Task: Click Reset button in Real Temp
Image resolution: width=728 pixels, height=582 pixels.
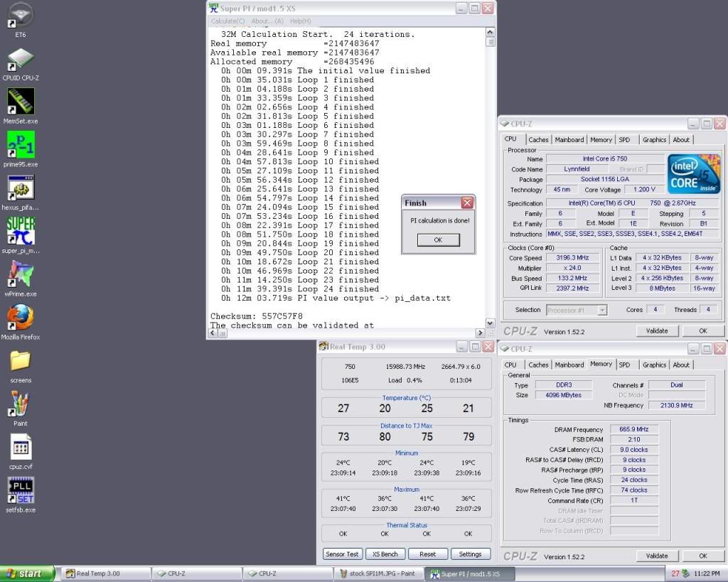Action: (x=427, y=554)
